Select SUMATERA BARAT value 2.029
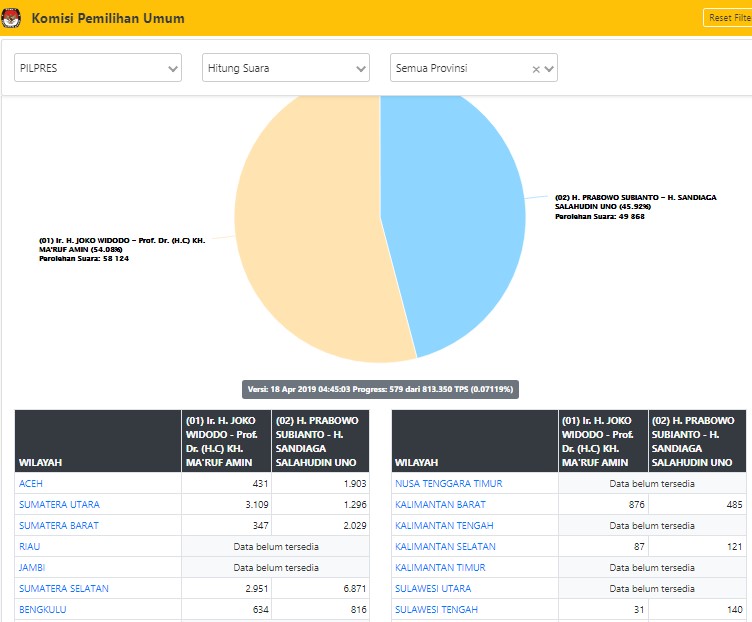Screen dimensions: 752x622 click(355, 526)
